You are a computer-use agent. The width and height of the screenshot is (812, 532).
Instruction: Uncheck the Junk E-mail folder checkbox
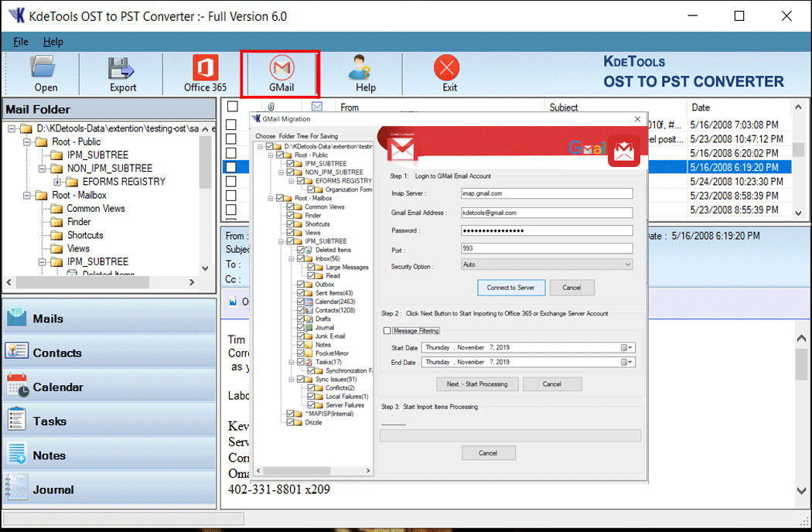point(300,336)
